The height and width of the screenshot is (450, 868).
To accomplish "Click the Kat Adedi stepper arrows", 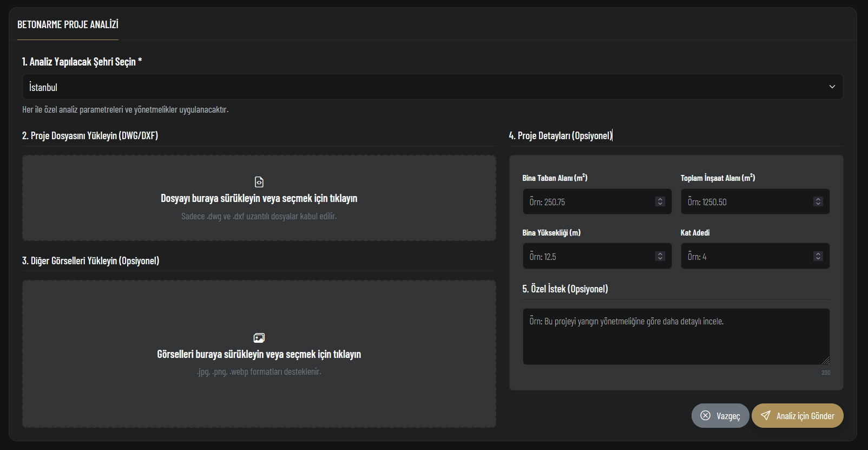I will pyautogui.click(x=818, y=256).
